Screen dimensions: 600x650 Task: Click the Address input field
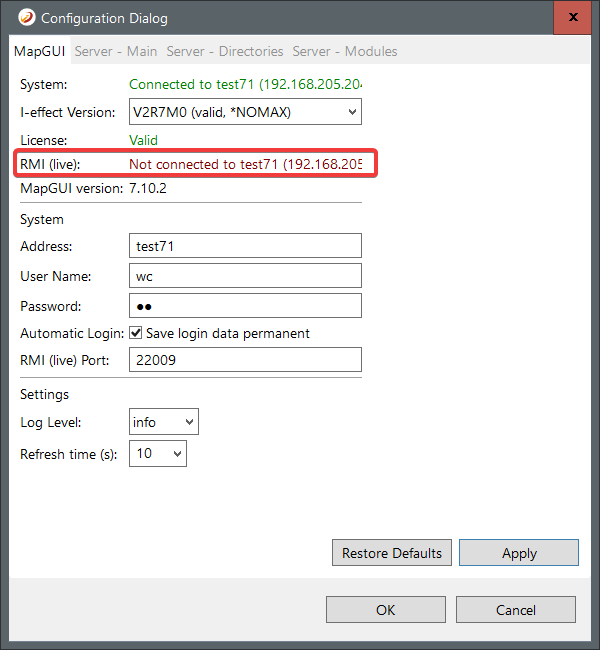coord(245,246)
